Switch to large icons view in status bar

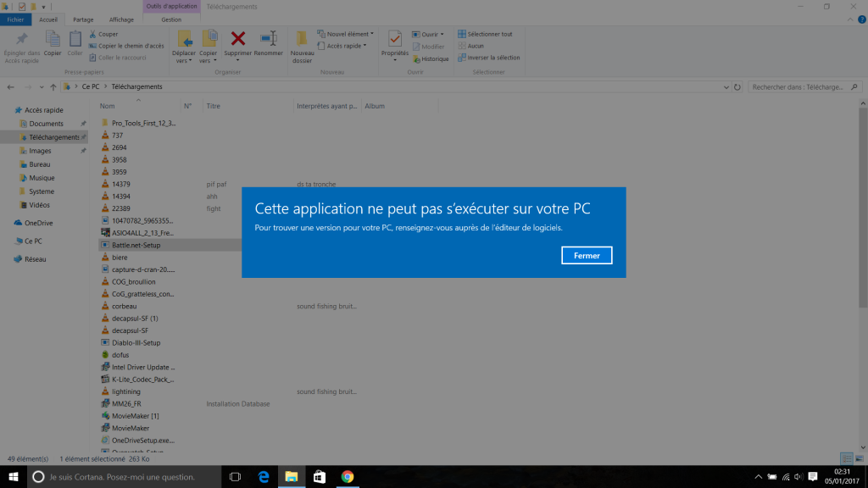[860, 458]
